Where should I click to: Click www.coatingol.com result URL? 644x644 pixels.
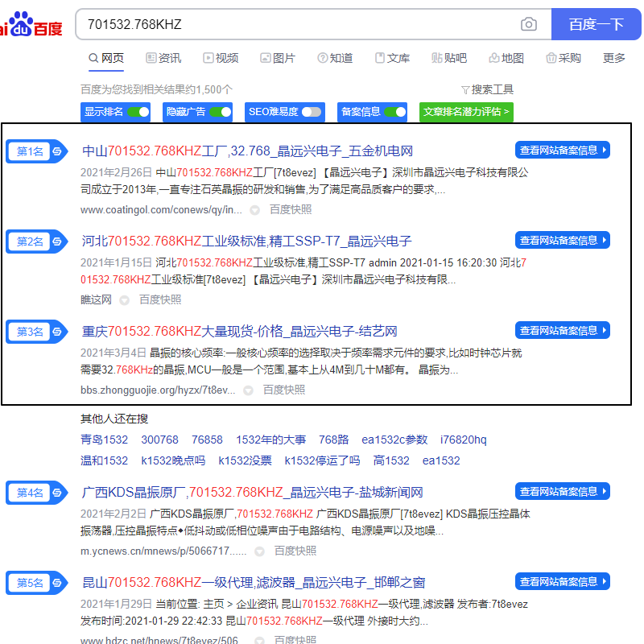coord(161,210)
